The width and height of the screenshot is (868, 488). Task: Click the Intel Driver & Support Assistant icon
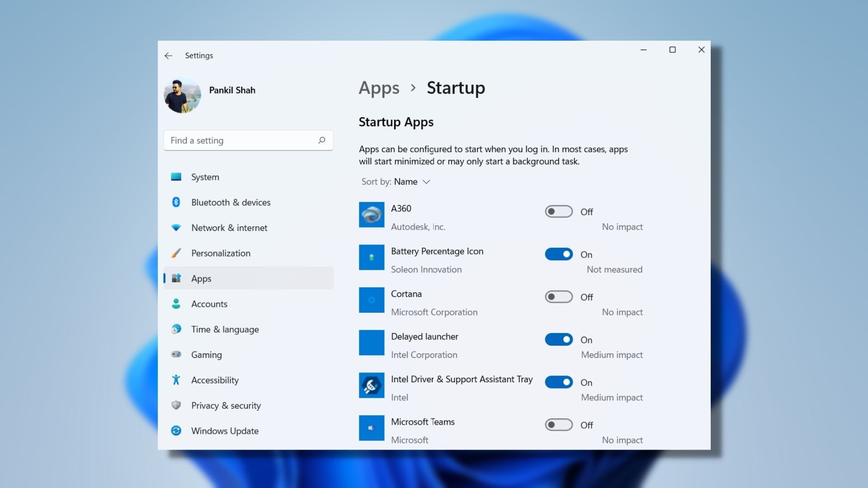pos(372,385)
